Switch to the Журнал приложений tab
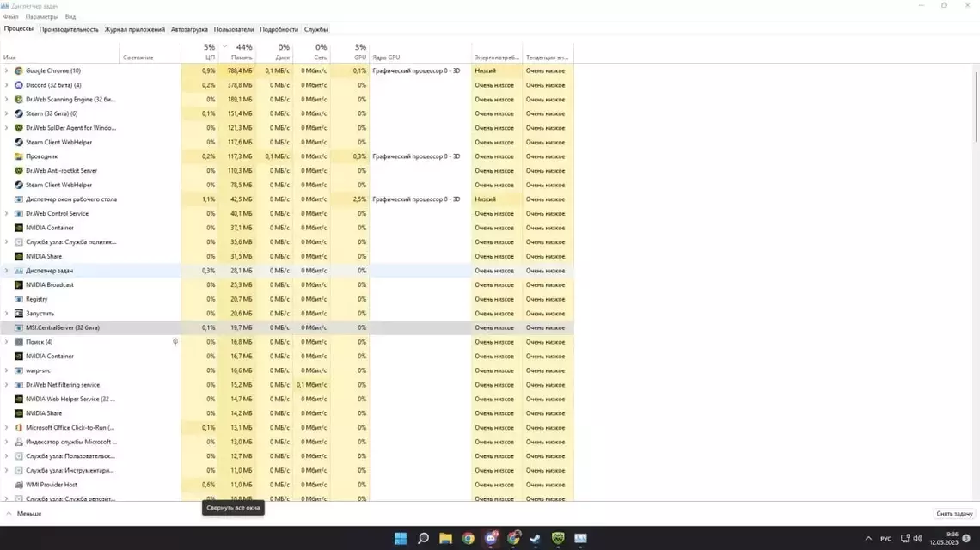Viewport: 980px width, 550px height. [134, 29]
